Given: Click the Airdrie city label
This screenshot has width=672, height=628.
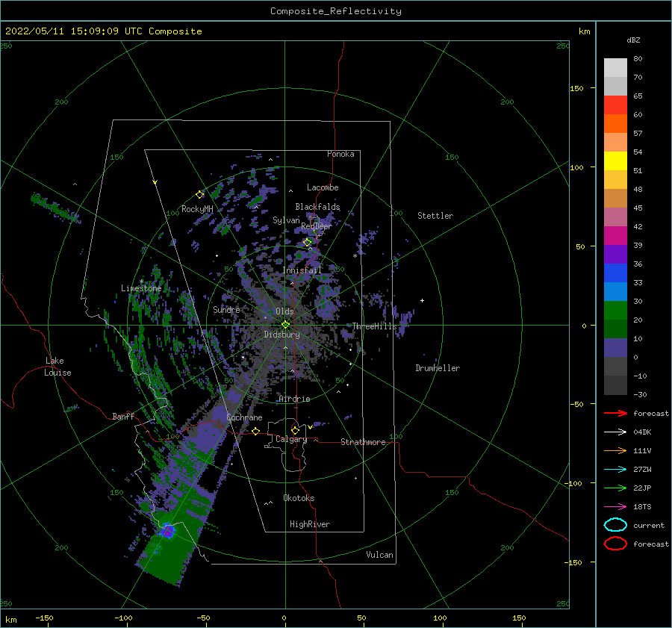Looking at the screenshot, I should tap(294, 399).
